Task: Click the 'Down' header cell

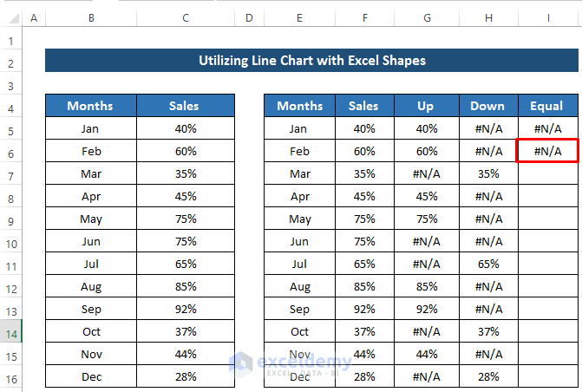Action: pos(487,106)
